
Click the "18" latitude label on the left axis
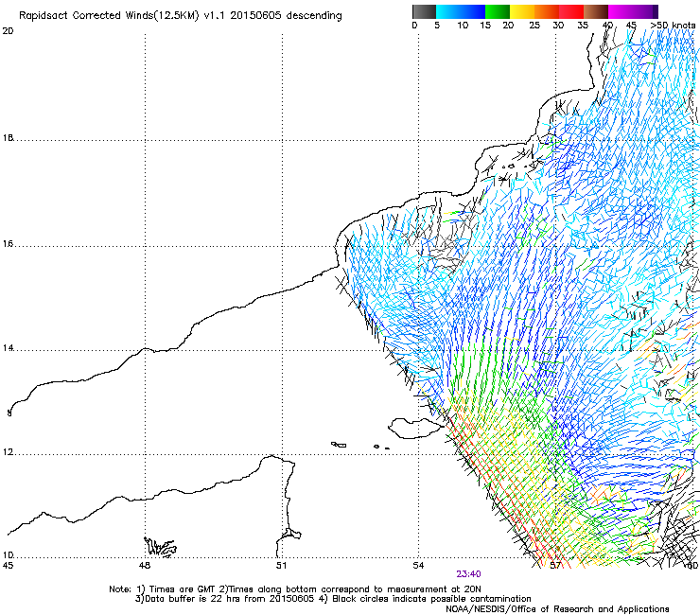click(x=8, y=137)
